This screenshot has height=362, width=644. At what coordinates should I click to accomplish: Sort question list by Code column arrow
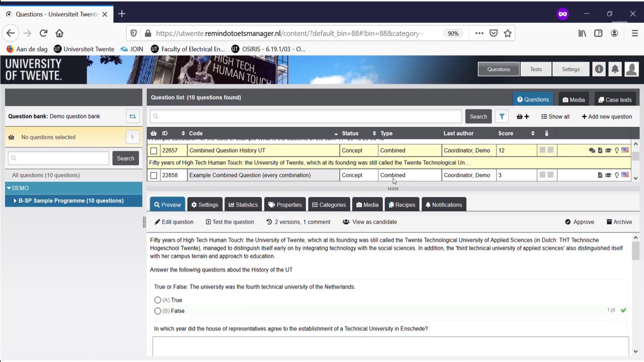coord(336,134)
